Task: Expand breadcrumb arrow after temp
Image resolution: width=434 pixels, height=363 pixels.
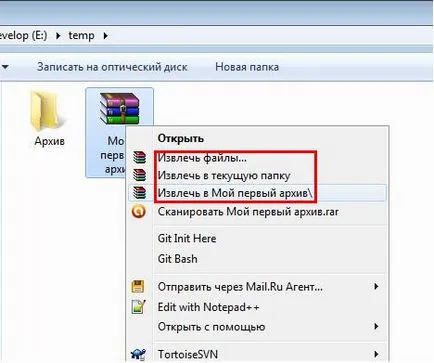Action: 105,35
